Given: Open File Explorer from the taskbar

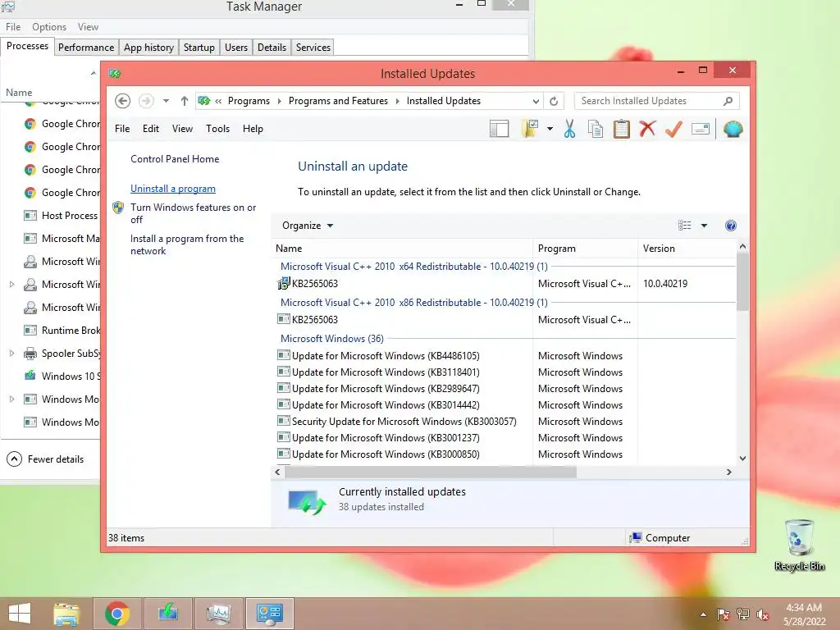Looking at the screenshot, I should 66,614.
